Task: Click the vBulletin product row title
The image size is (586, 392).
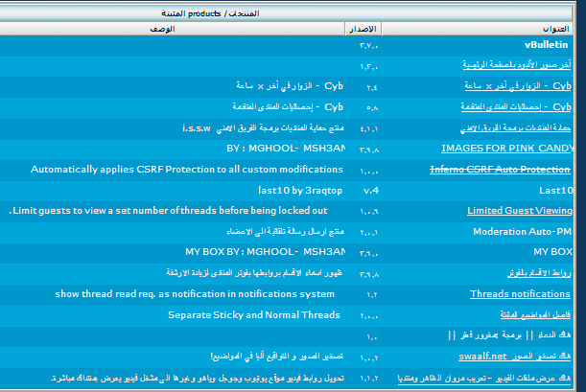Action: [x=548, y=44]
